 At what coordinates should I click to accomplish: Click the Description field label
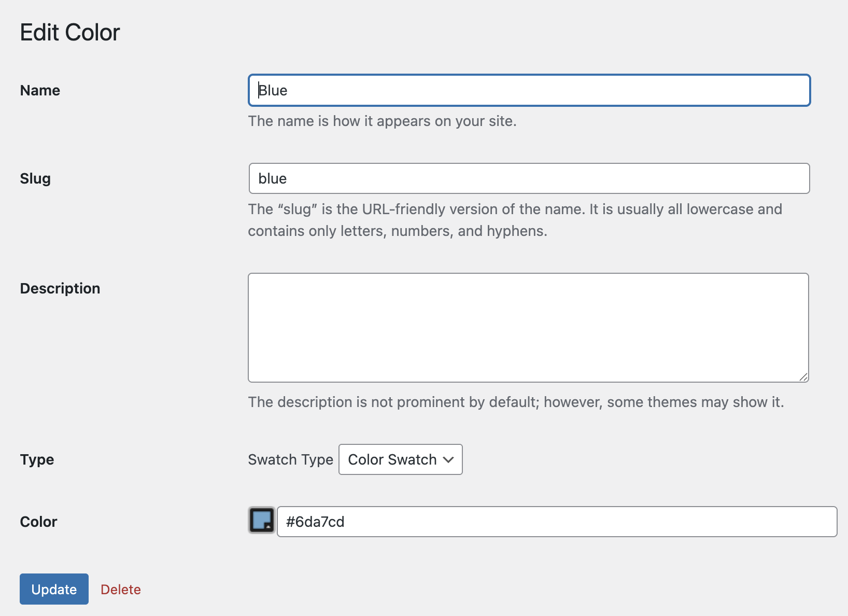point(60,288)
